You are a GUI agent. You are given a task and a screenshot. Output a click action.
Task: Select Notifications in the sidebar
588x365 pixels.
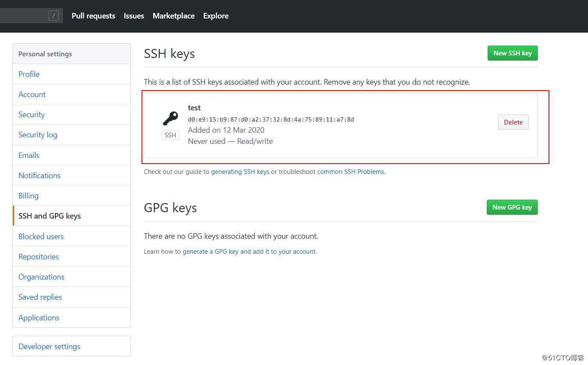(72, 175)
